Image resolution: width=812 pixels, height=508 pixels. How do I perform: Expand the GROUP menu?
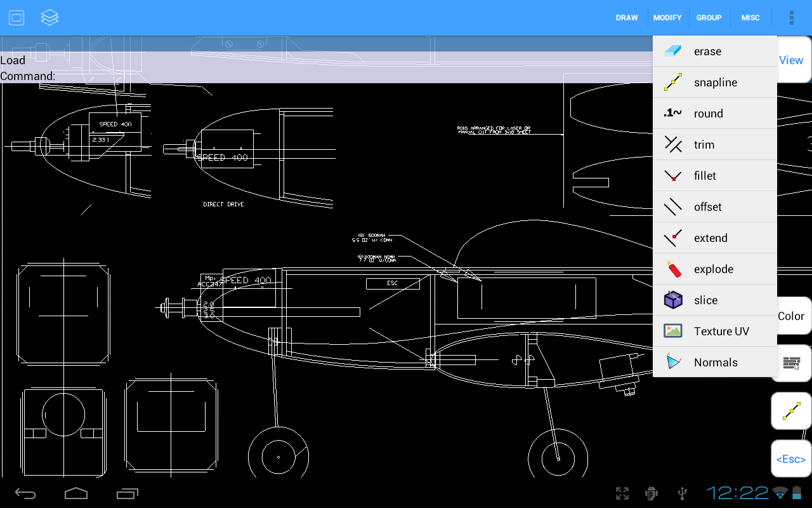(x=709, y=18)
